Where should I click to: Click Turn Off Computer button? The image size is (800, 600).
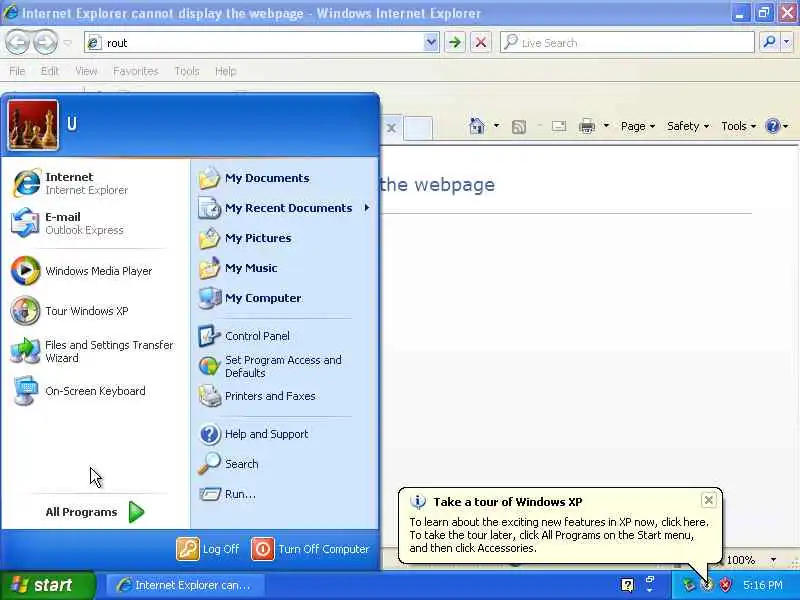tap(310, 549)
